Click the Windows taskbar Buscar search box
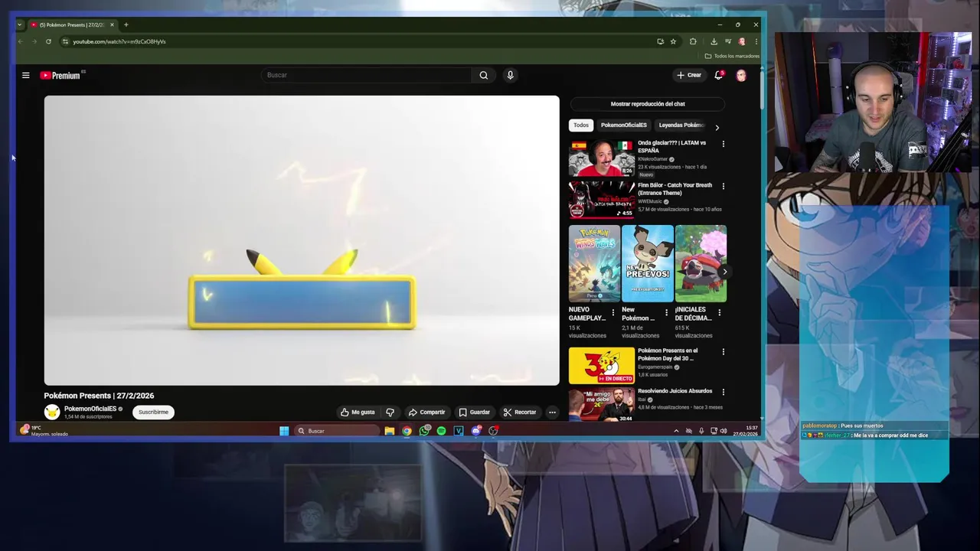This screenshot has width=980, height=551. (x=337, y=431)
